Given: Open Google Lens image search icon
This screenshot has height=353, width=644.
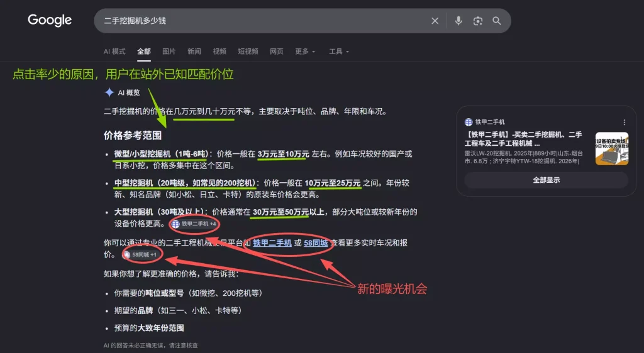Looking at the screenshot, I should coord(478,21).
